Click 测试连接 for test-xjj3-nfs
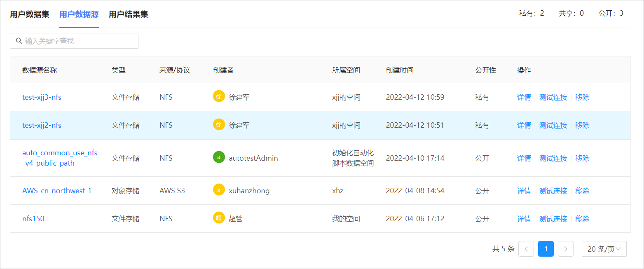This screenshot has height=269, width=644. coord(553,97)
